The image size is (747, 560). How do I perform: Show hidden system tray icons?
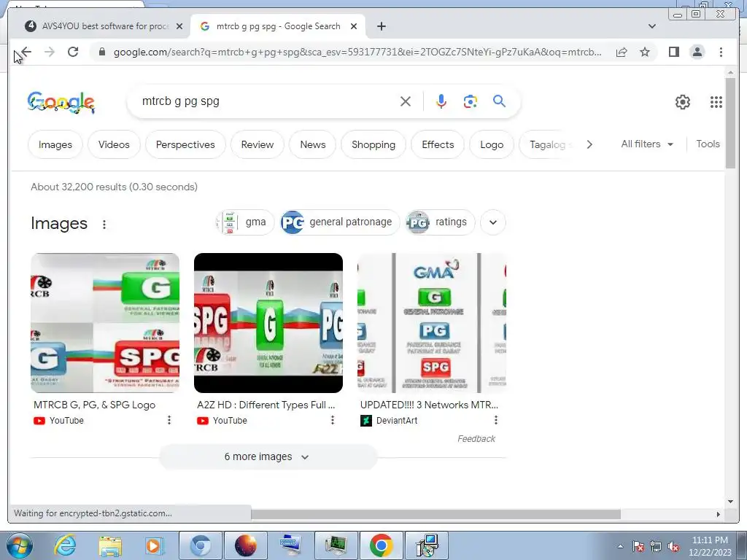620,546
